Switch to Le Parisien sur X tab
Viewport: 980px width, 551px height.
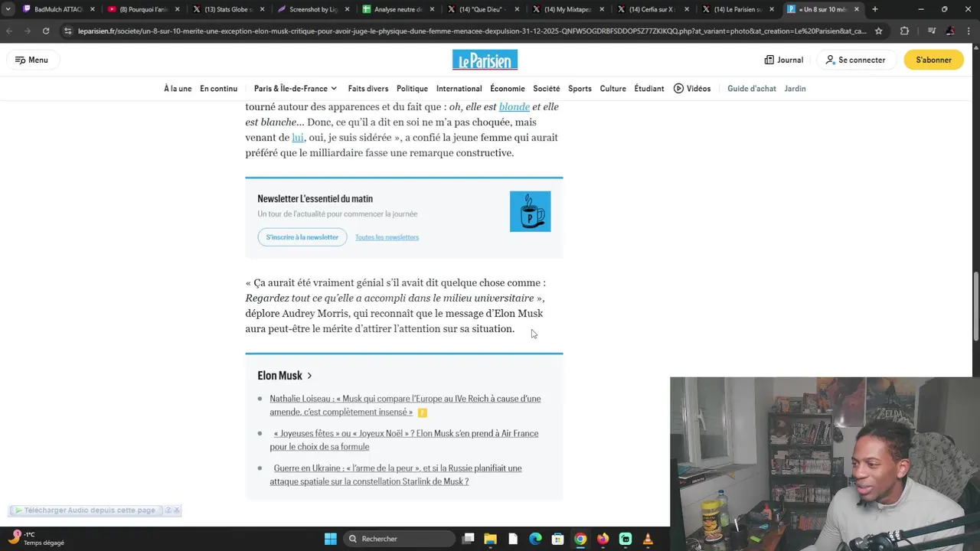[x=737, y=9]
